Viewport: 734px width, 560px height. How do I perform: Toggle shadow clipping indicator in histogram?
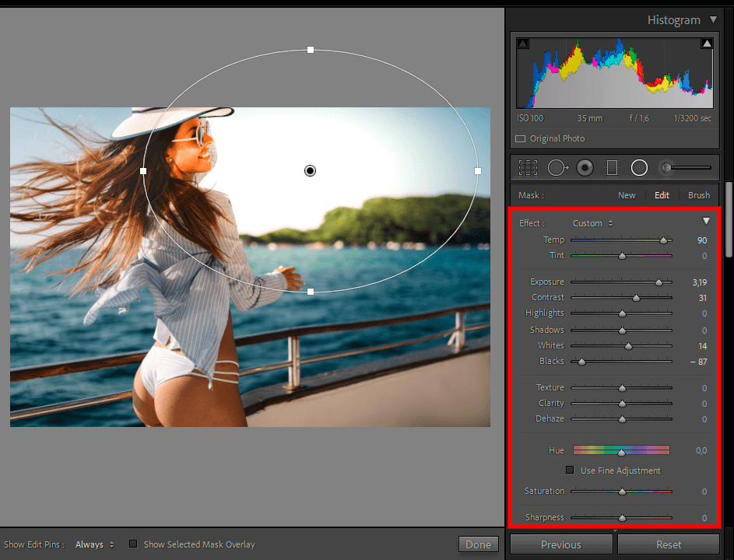522,44
